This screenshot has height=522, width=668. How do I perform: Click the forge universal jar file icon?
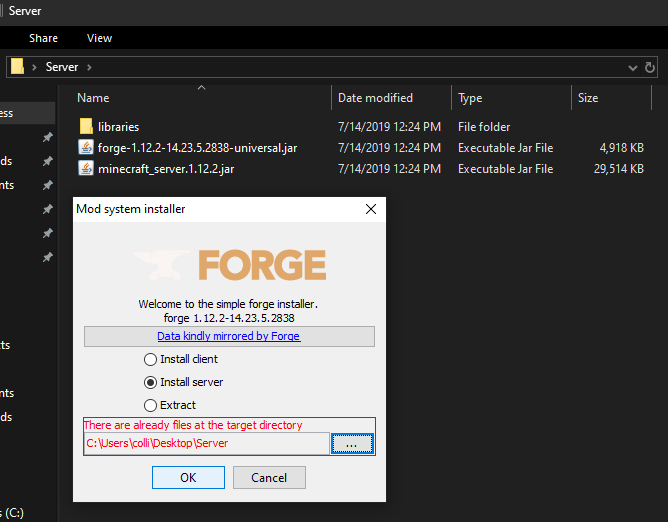click(86, 148)
